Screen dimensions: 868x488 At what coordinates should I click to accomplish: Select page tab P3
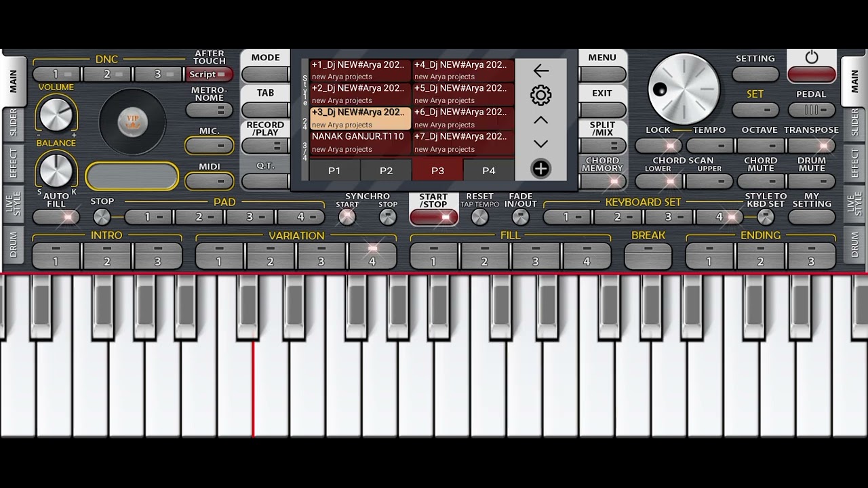pyautogui.click(x=437, y=170)
